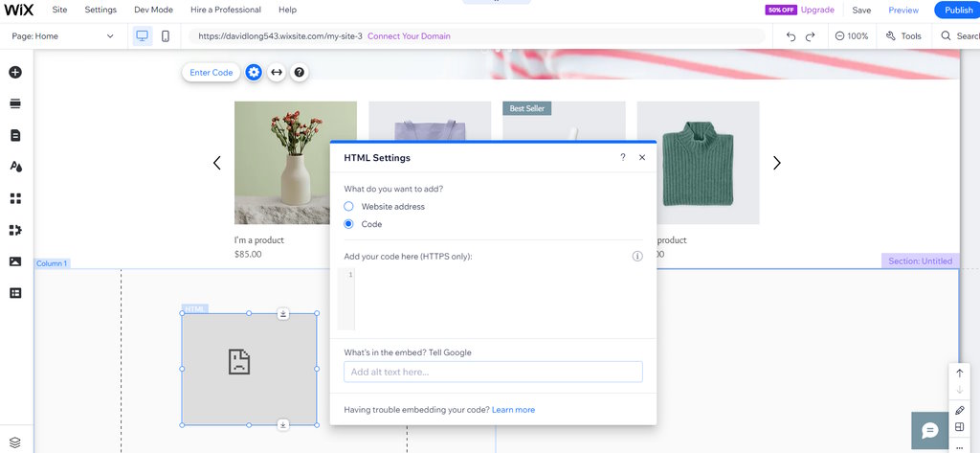The width and height of the screenshot is (980, 453).
Task: Switch to desktop view icon
Action: [x=143, y=36]
